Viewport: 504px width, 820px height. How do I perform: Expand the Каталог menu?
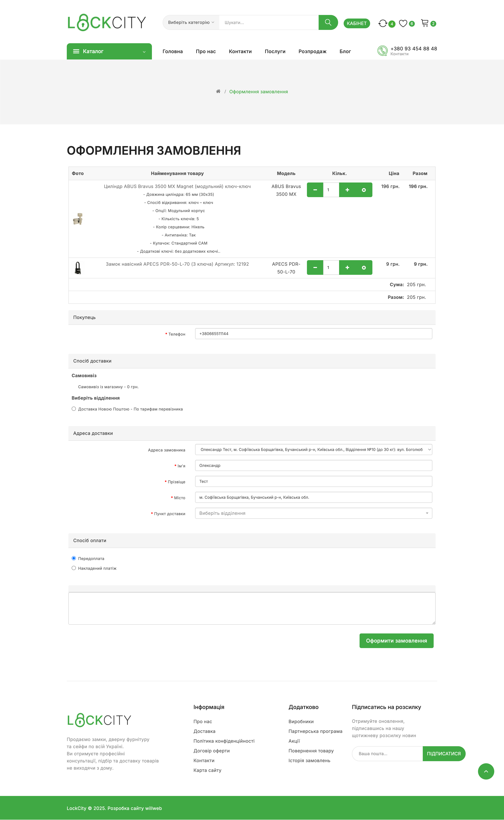tap(109, 51)
